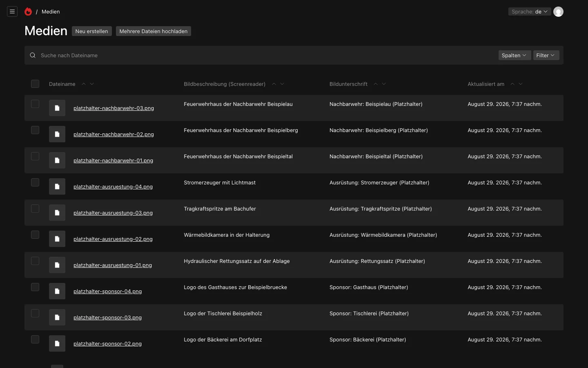The image size is (588, 368).
Task: Click file icon of platzhalter-sponsor-04.png
Action: 57,291
